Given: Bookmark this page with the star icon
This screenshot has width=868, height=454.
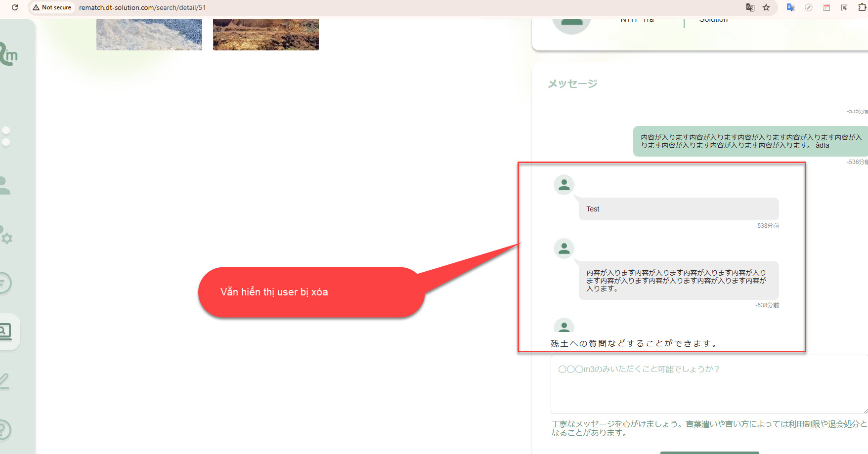Looking at the screenshot, I should (766, 7).
